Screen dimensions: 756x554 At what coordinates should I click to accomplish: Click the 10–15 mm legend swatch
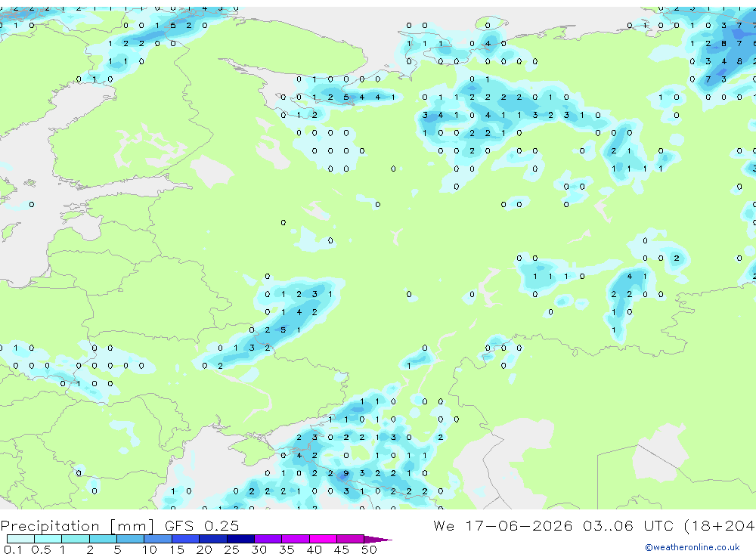pos(158,539)
